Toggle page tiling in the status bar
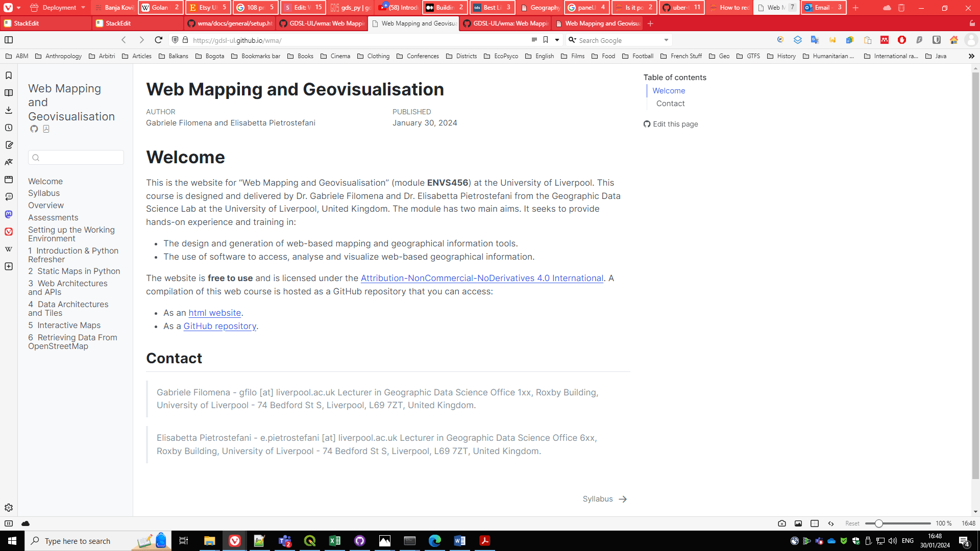 point(815,523)
